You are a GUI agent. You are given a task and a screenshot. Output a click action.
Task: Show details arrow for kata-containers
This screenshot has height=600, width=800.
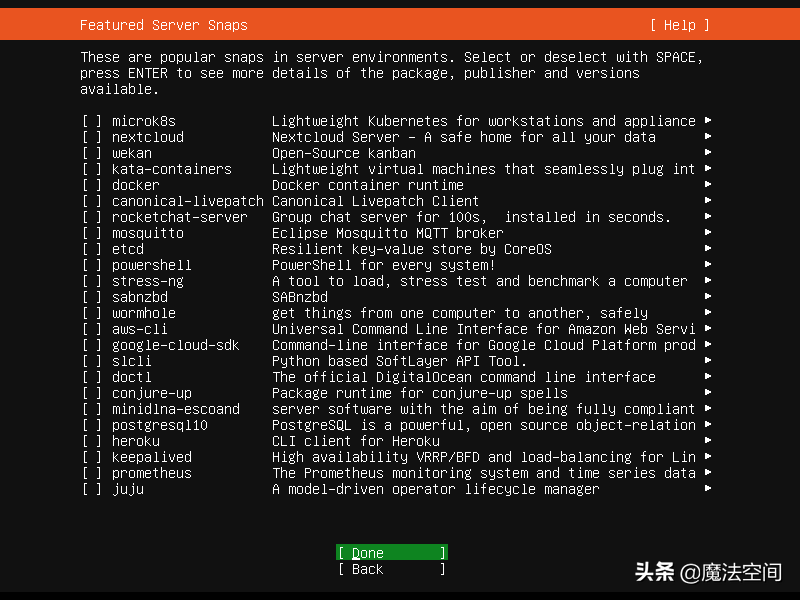coord(708,168)
